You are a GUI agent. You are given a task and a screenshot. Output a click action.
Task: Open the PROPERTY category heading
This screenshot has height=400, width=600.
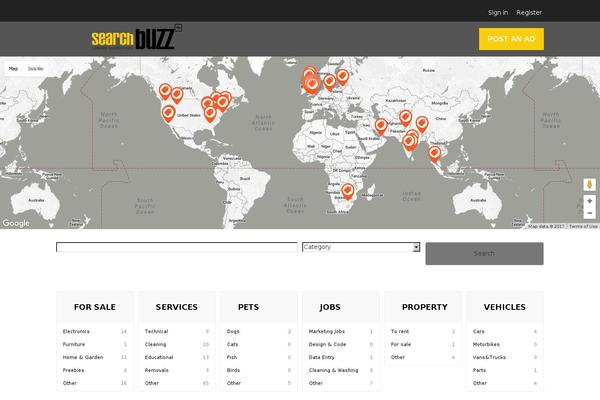[425, 307]
